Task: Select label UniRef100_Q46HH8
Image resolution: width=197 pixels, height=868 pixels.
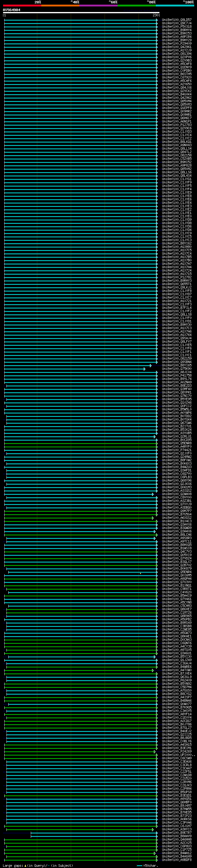Action: click(177, 840)
